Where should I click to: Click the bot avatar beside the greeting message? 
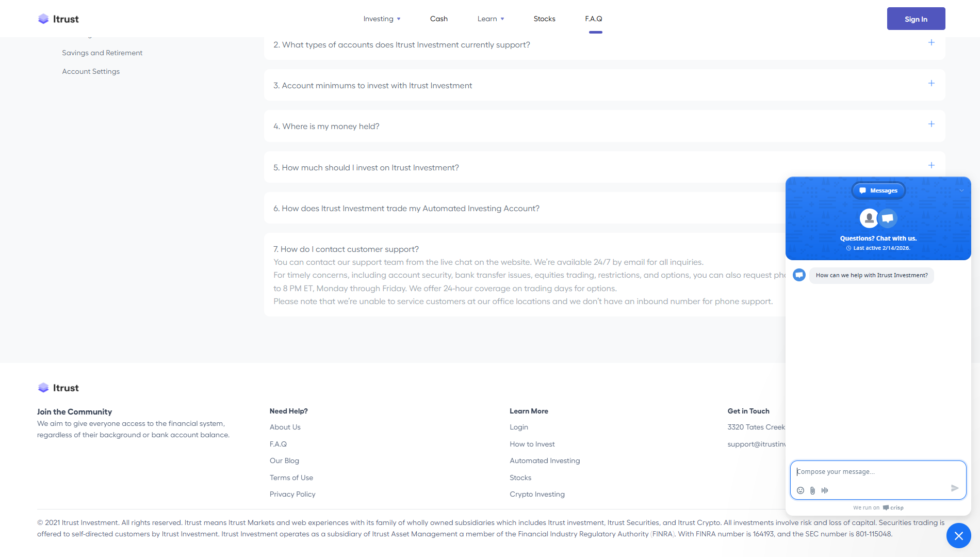tap(799, 275)
